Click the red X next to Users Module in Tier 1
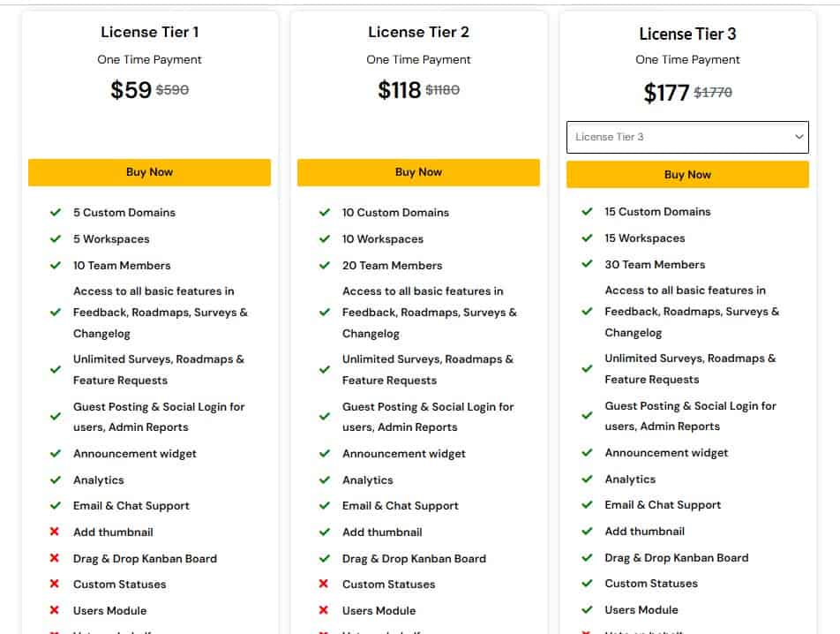The width and height of the screenshot is (840, 634). [x=55, y=610]
